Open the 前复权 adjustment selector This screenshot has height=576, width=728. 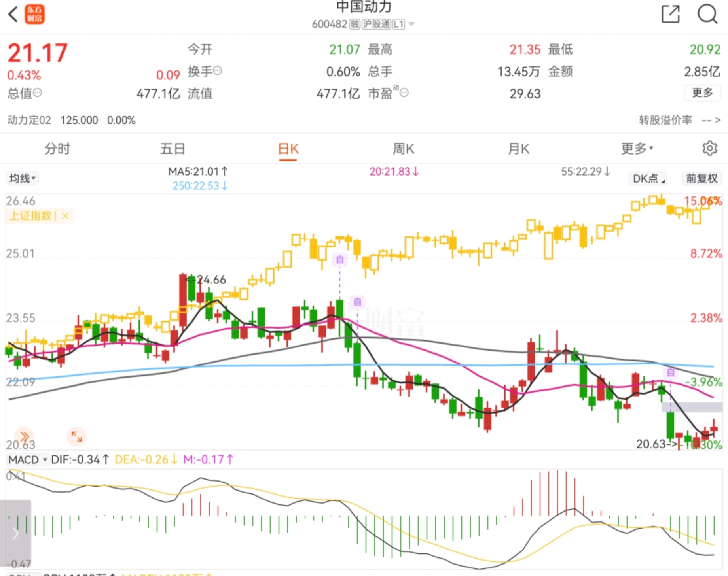[701, 179]
